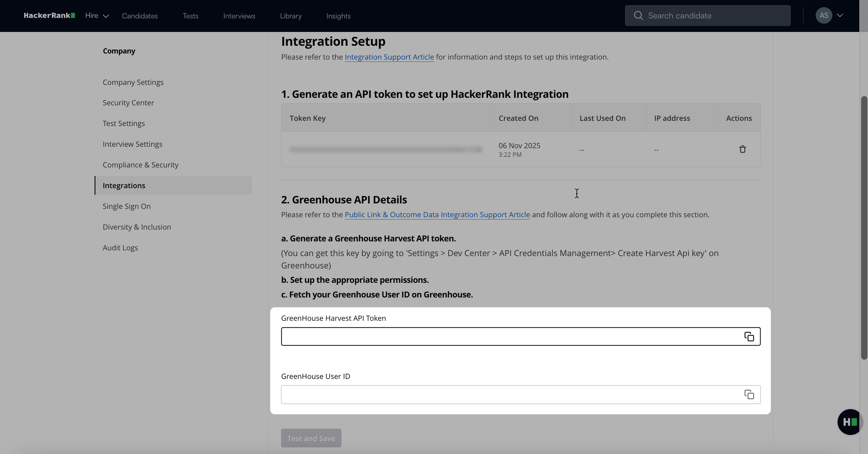Click the Test and Save button
Image resolution: width=868 pixels, height=454 pixels.
(x=311, y=438)
